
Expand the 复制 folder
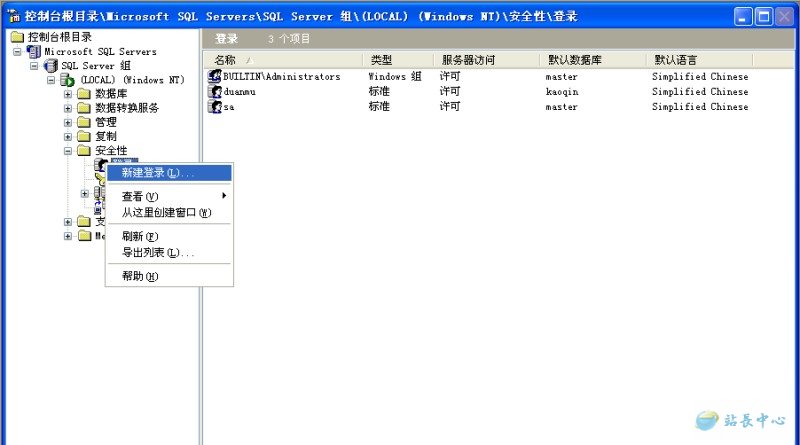click(67, 136)
